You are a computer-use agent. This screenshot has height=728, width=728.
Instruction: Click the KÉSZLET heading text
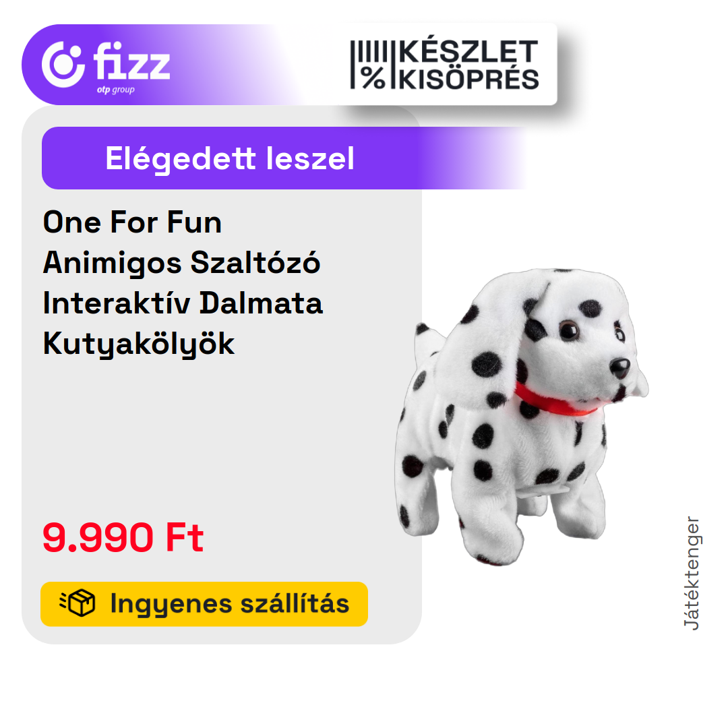click(x=468, y=51)
